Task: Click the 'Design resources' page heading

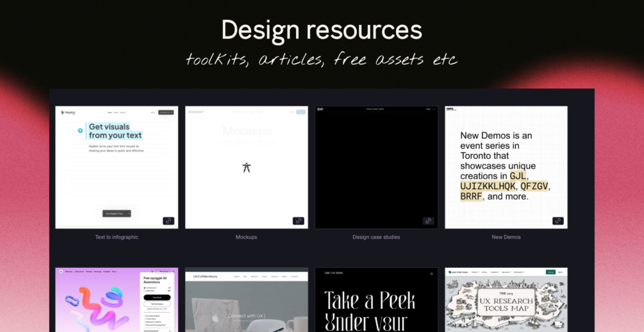Action: [x=322, y=31]
